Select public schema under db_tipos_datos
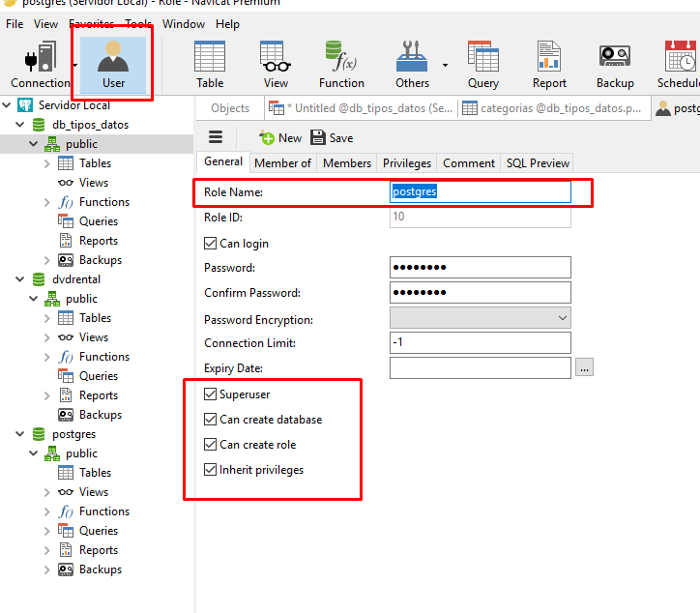 [x=81, y=144]
